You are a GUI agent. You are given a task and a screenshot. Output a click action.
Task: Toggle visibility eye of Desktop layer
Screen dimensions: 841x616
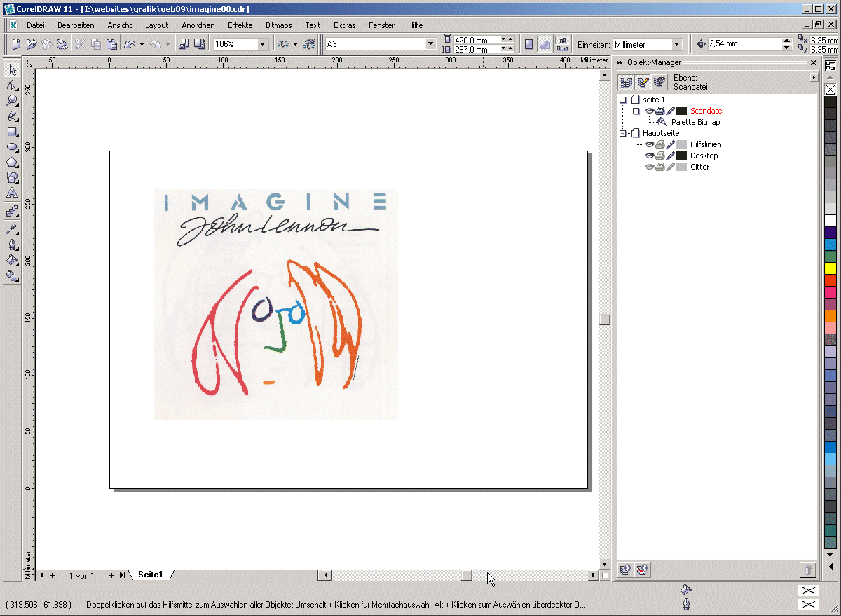pyautogui.click(x=650, y=156)
